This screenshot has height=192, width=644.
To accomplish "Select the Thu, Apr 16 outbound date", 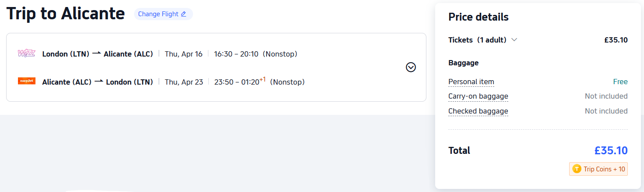I will pos(183,54).
